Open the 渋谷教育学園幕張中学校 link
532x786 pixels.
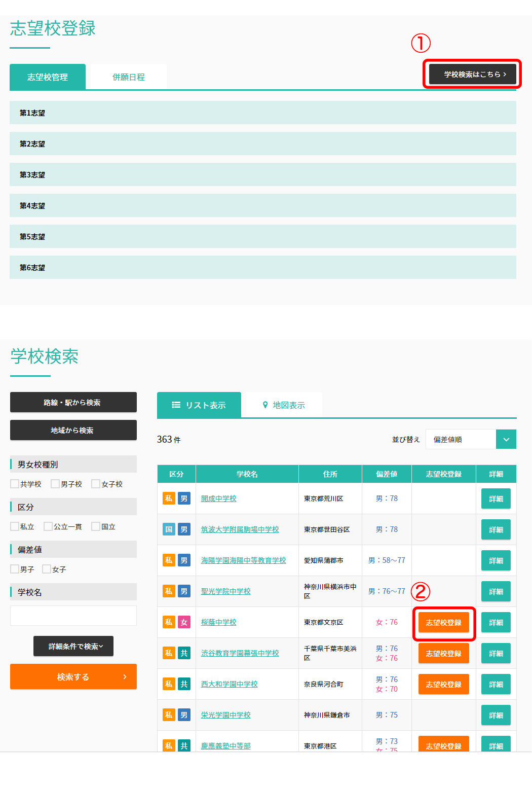tap(240, 653)
